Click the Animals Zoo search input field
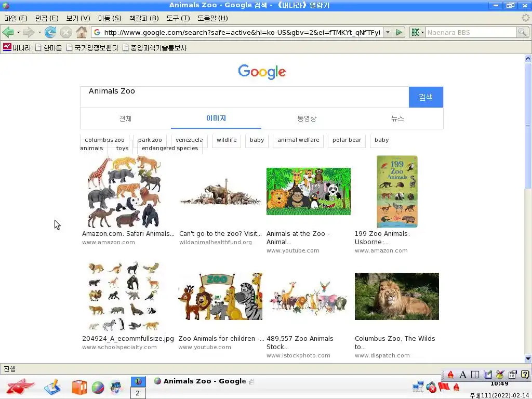Screen dimensions: 532x399 pyautogui.click(x=244, y=97)
